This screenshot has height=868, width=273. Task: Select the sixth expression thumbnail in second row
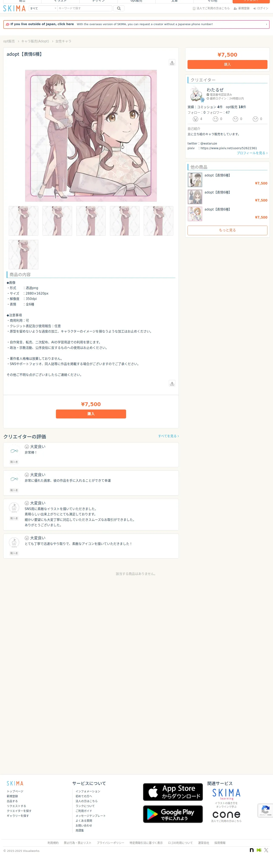[x=24, y=254]
